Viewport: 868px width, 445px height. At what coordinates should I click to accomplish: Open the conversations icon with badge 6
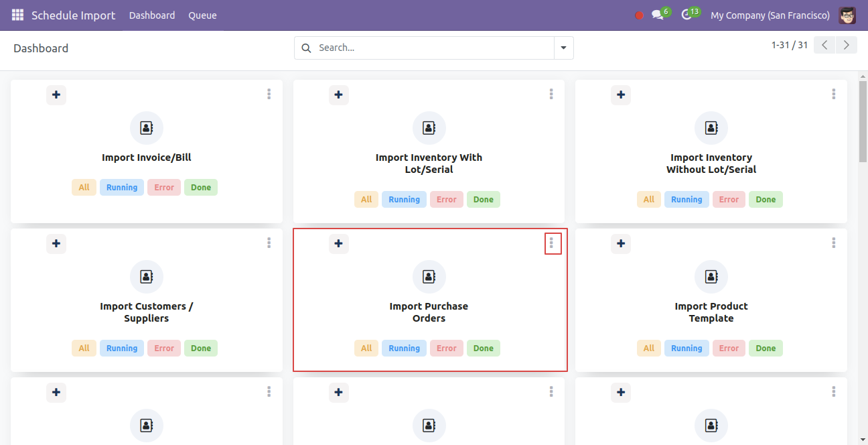[661, 14]
